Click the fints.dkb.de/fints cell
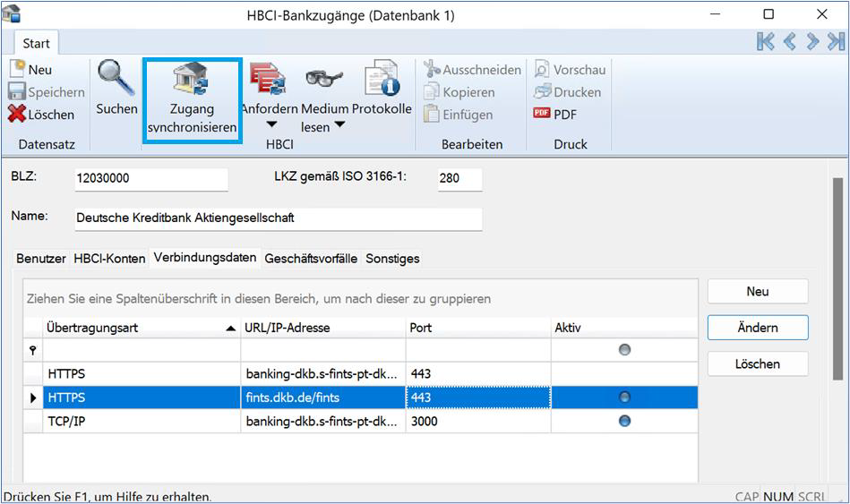Image resolution: width=850 pixels, height=504 pixels. (x=323, y=397)
